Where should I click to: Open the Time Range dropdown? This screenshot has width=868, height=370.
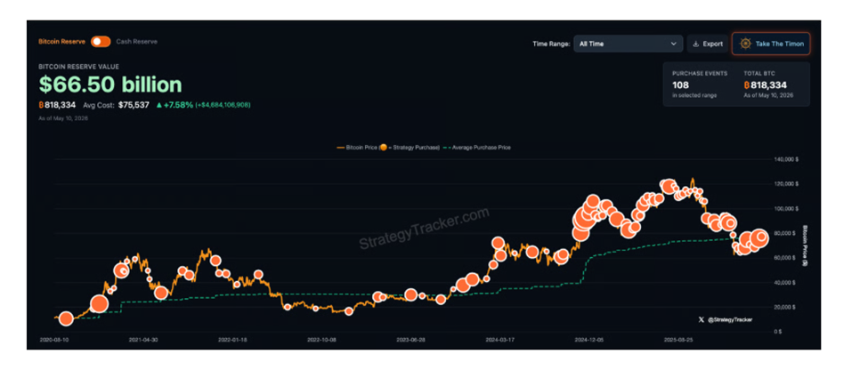coord(629,44)
